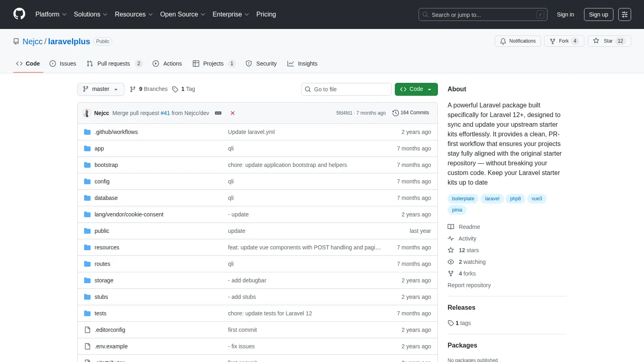Image resolution: width=644 pixels, height=362 pixels.
Task: Open the Nejcc owner link
Action: [x=33, y=41]
